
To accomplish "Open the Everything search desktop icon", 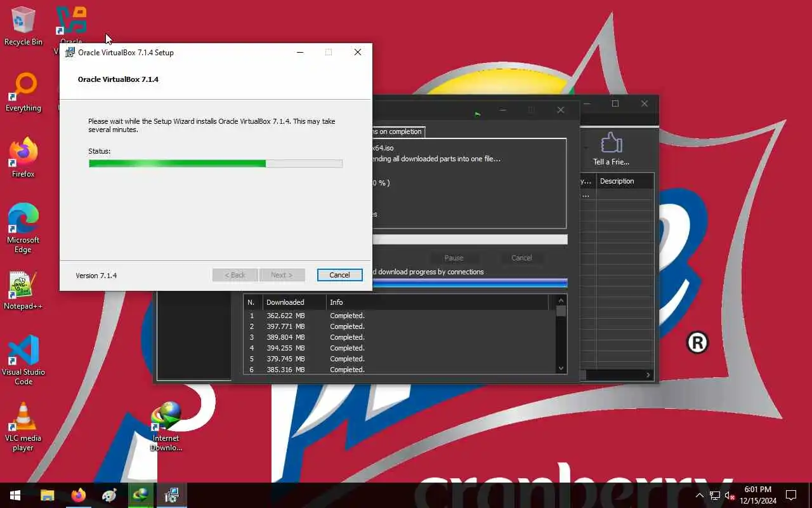I will pyautogui.click(x=23, y=93).
